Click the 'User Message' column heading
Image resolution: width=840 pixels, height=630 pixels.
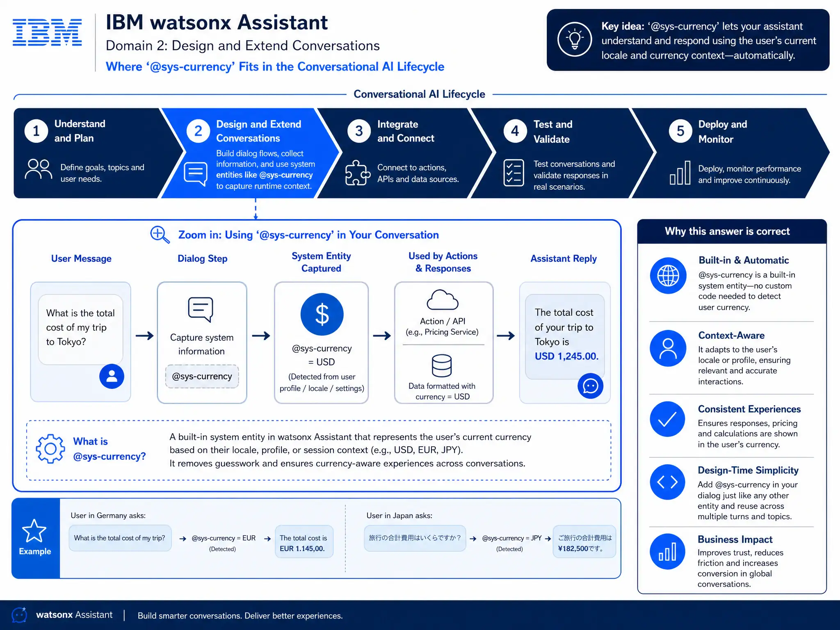point(81,258)
